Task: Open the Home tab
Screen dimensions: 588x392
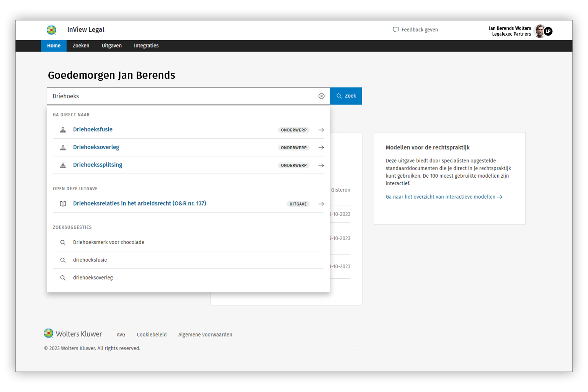Action: pos(54,46)
